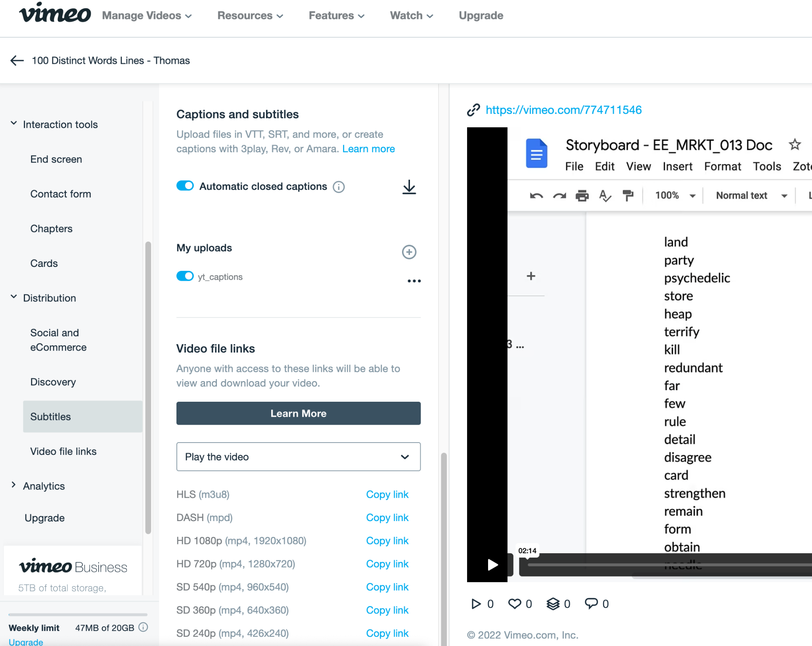Click the video progress bar in the player
This screenshot has width=812, height=646.
[669, 565]
